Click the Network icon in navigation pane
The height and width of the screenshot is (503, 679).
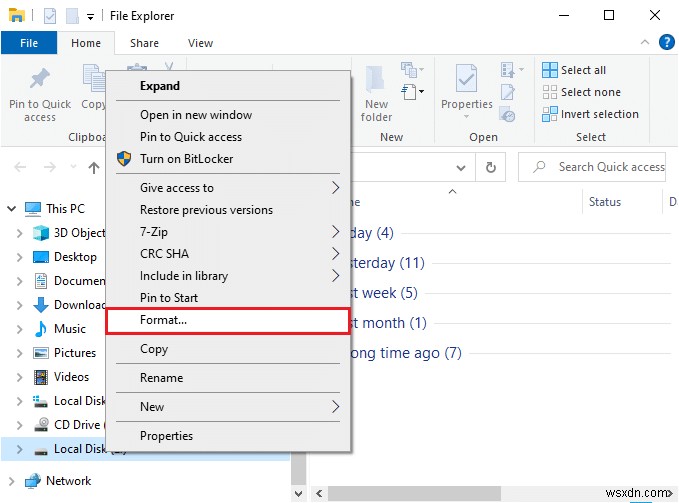click(x=33, y=481)
